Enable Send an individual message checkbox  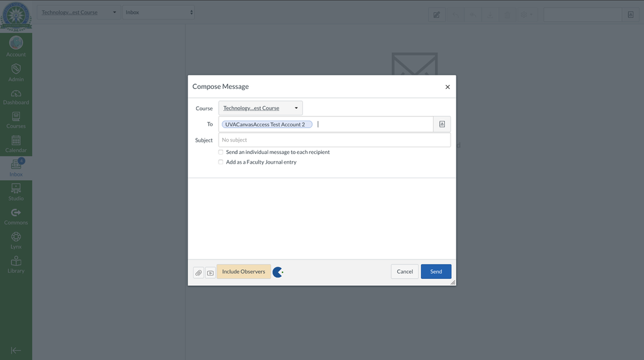coord(220,152)
